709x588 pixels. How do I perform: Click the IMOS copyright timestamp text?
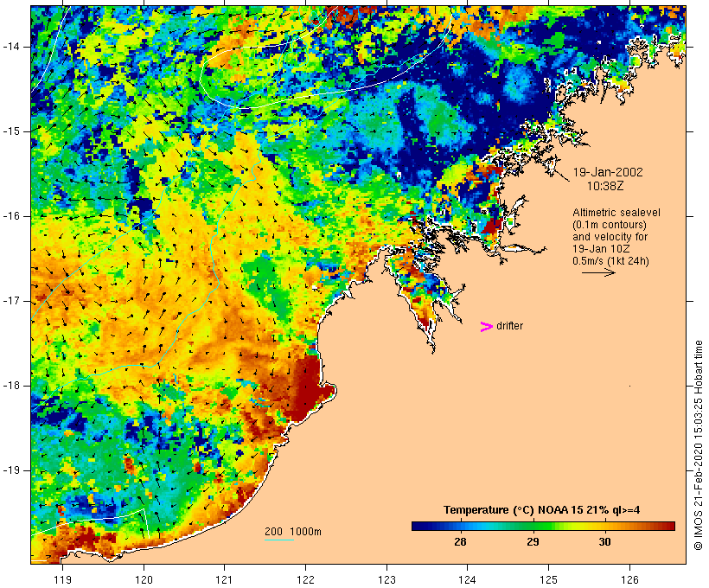coord(699,445)
